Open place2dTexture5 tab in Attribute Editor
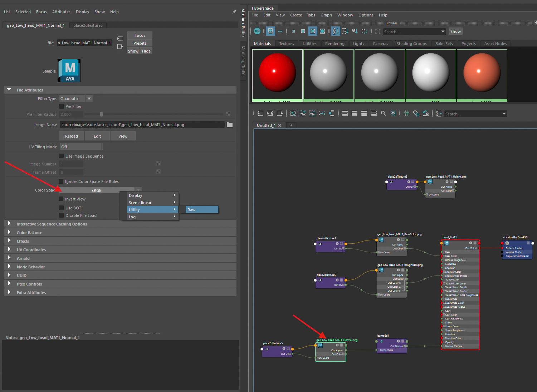 (88, 25)
